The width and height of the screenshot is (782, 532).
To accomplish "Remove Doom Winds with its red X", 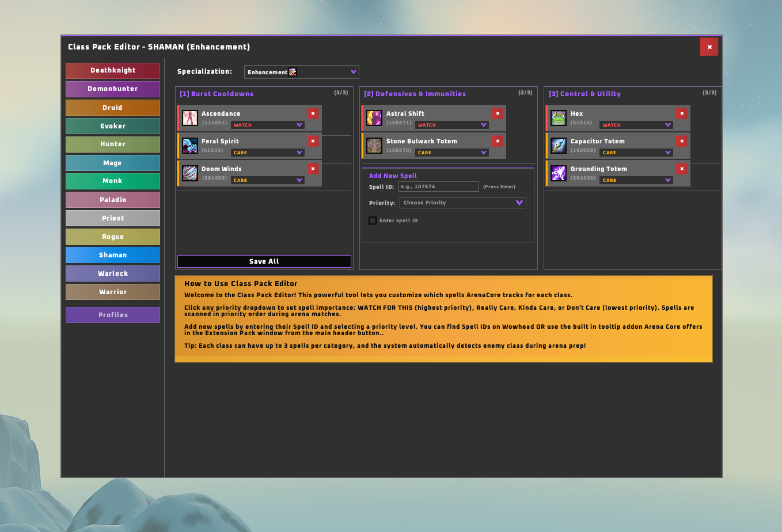I will tap(313, 169).
